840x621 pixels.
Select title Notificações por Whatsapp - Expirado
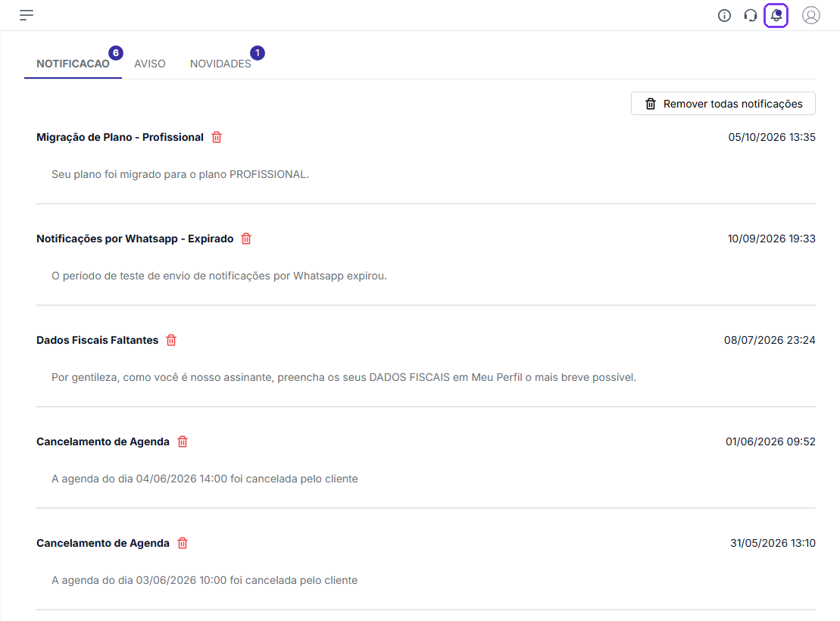pyautogui.click(x=135, y=239)
